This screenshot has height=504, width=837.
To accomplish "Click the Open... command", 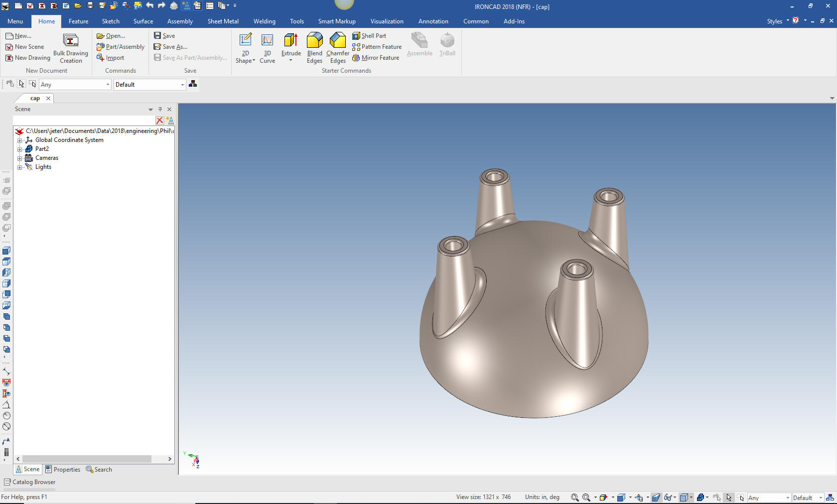I will pos(111,36).
